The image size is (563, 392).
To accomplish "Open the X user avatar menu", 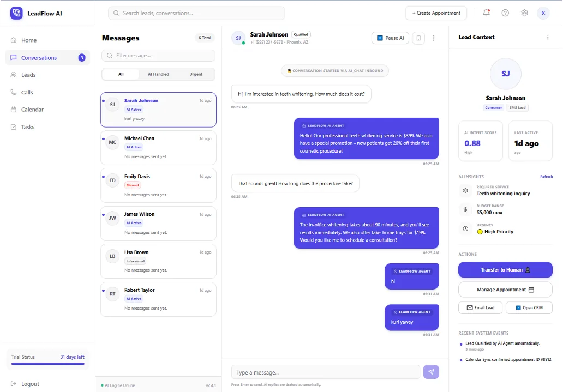I will tap(543, 13).
